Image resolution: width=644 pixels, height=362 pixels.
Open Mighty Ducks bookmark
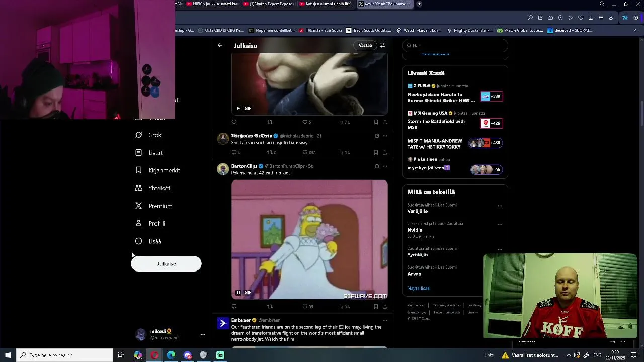[x=469, y=30]
